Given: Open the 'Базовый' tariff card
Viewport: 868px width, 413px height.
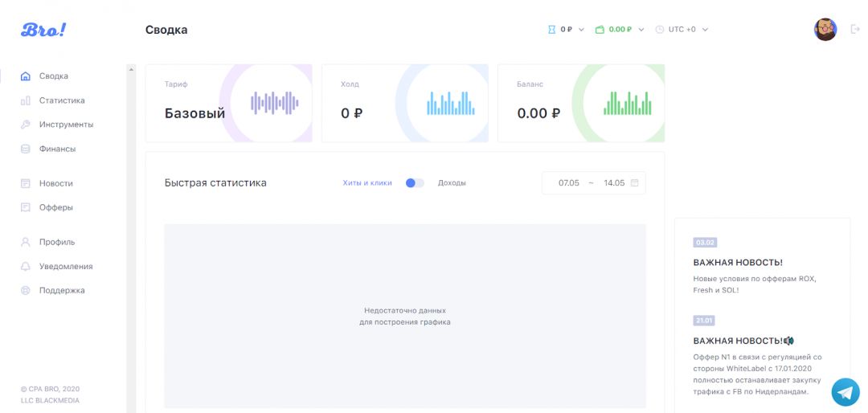Looking at the screenshot, I should tap(228, 104).
